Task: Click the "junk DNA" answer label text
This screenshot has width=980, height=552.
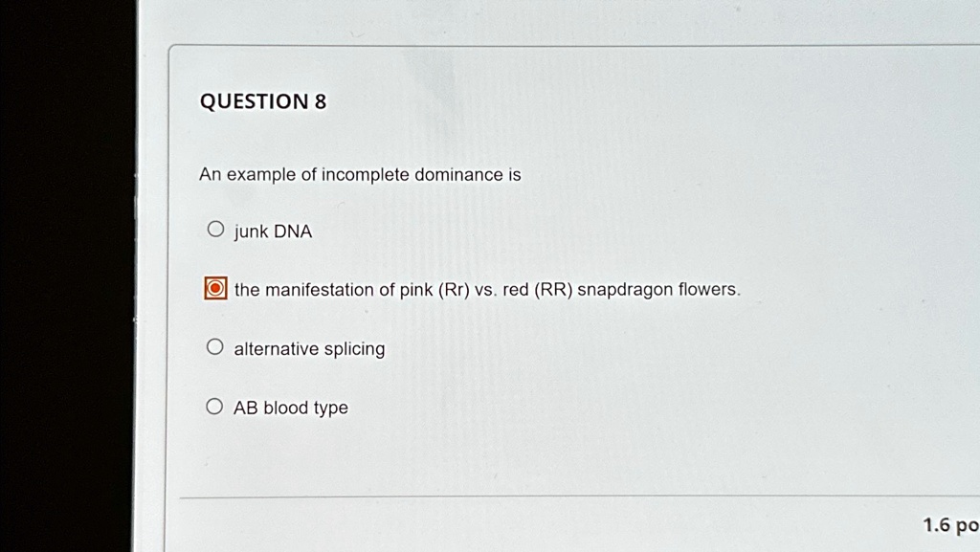Action: pyautogui.click(x=273, y=232)
